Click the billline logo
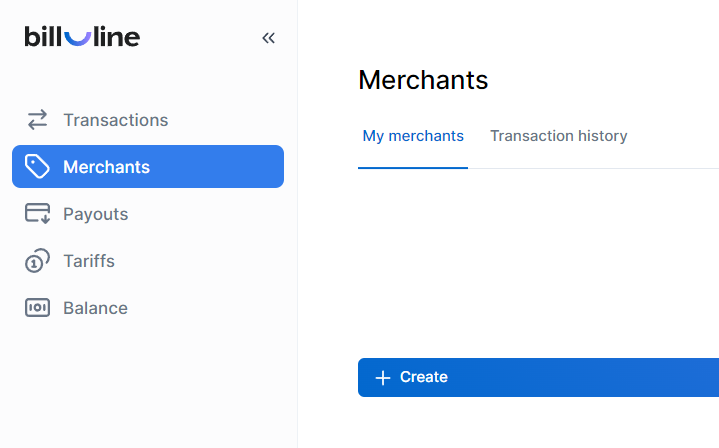The height and width of the screenshot is (448, 719). (x=82, y=37)
